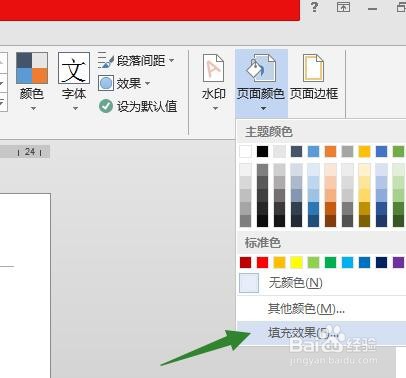
Task: Open 其他颜色(M)... menu entry
Action: [321, 309]
